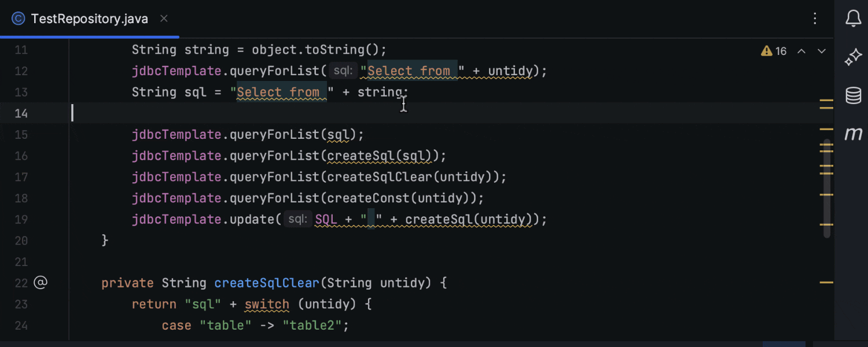Click the annotation gutter icon on line 22

coord(39,283)
